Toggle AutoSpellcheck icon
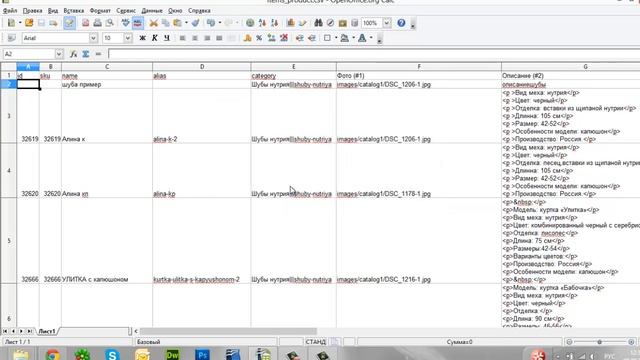640x360 pixels. [x=138, y=23]
